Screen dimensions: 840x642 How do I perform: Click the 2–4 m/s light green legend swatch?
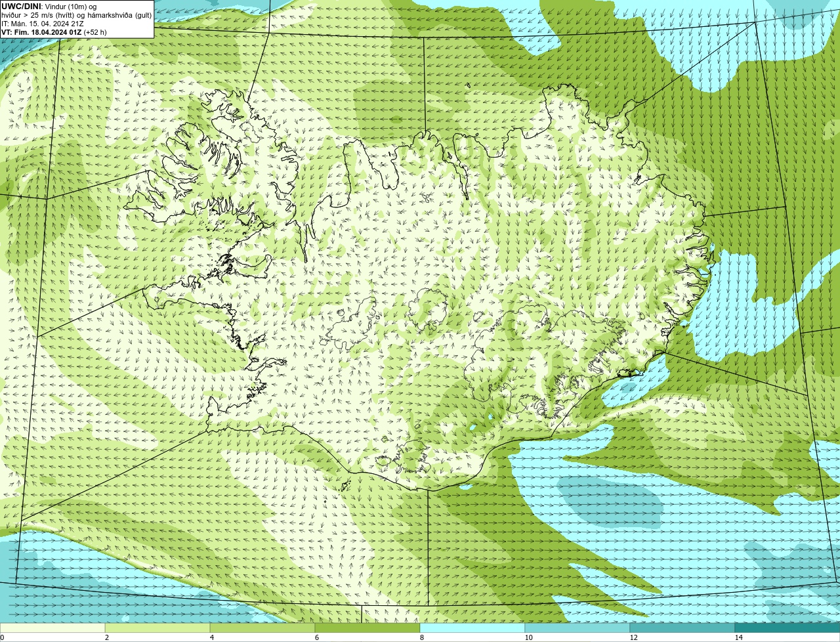157,628
